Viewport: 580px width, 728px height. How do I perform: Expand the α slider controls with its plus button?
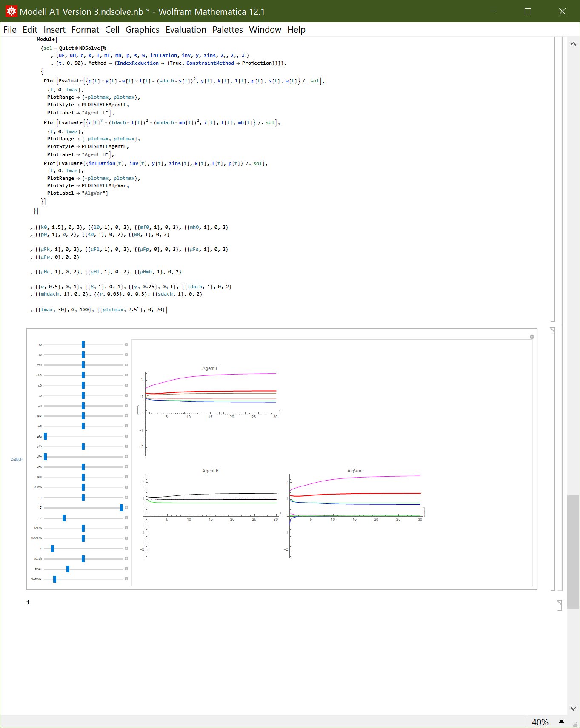click(126, 498)
